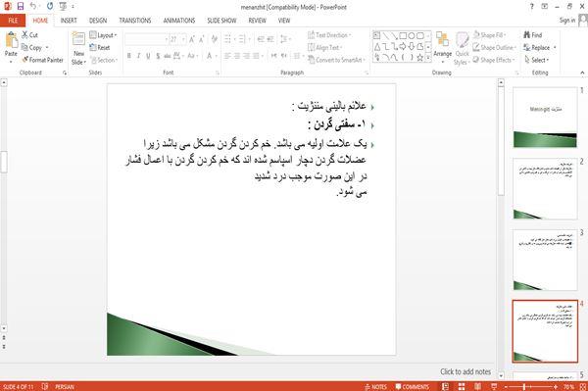Screen dimensions: 588x391
Task: Click the Undo arrow icon
Action: 33,6
